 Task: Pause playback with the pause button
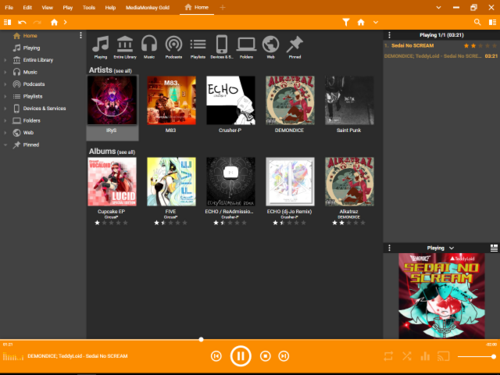click(240, 356)
